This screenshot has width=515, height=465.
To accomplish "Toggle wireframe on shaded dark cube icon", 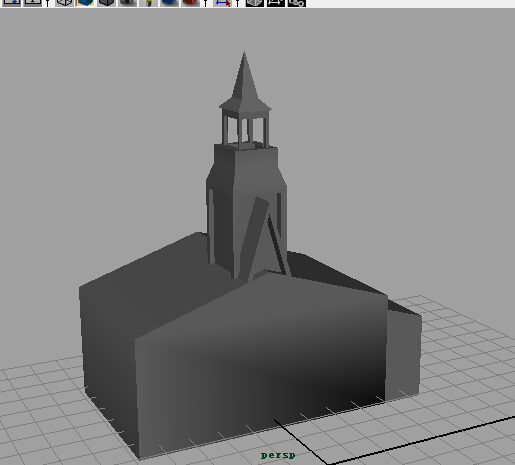I will (x=106, y=3).
